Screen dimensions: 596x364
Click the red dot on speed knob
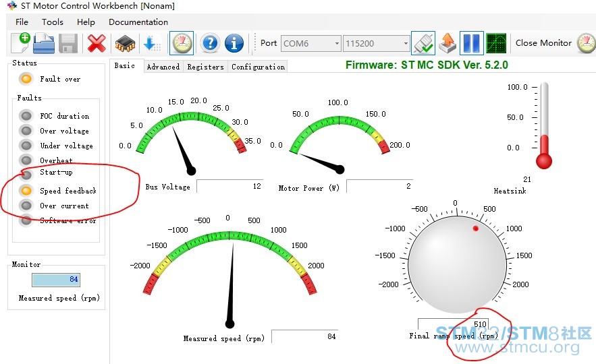point(475,228)
